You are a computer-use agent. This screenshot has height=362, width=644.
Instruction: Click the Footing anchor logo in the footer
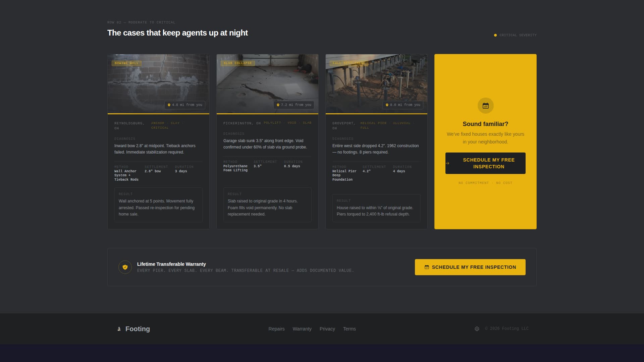point(119,329)
